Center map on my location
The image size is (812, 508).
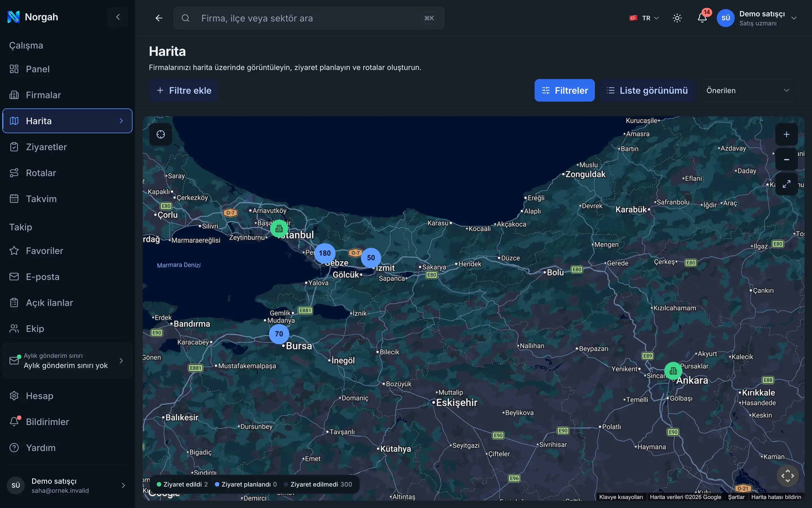coord(161,134)
